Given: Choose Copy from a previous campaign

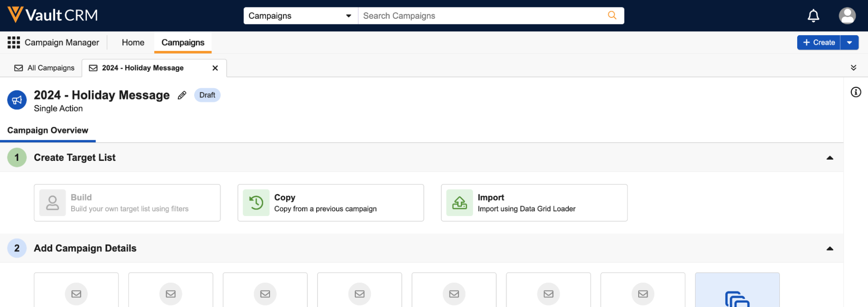Looking at the screenshot, I should pos(330,203).
